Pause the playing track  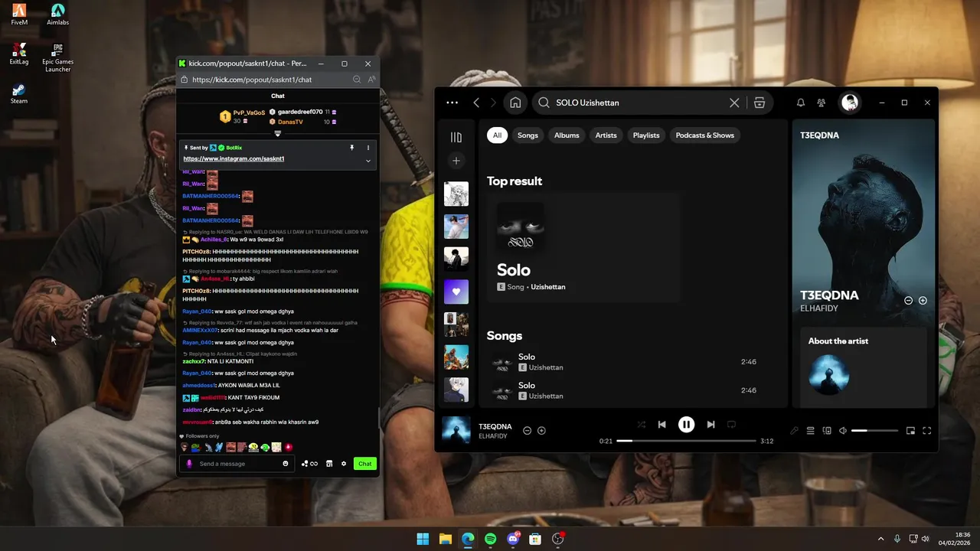[x=686, y=425]
